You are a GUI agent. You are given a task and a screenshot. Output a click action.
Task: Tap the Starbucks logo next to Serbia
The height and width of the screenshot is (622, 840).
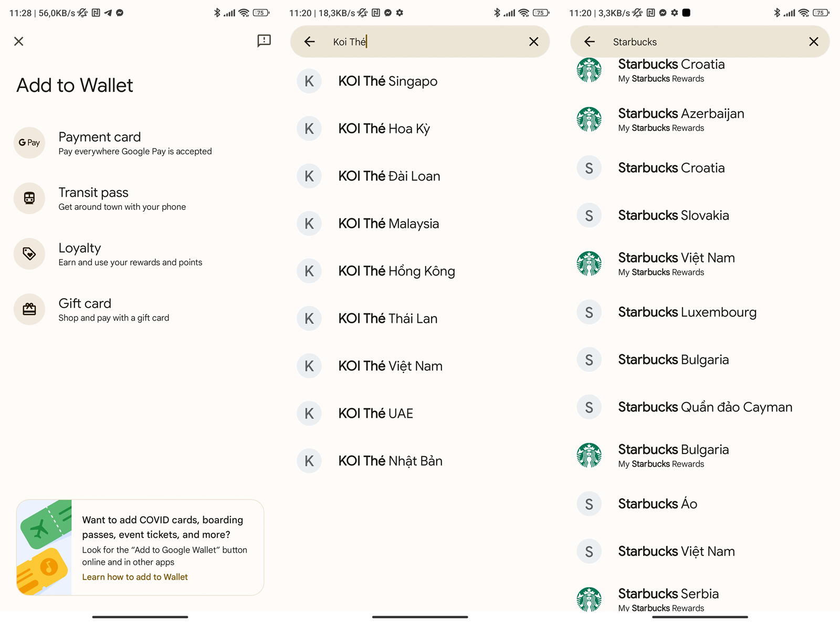point(589,599)
